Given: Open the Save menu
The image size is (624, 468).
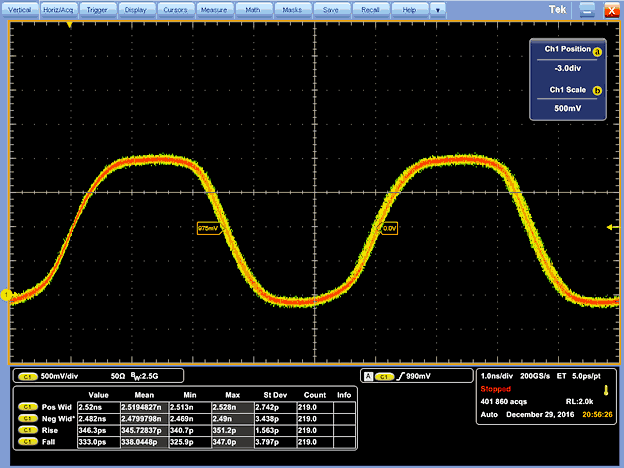Looking at the screenshot, I should pos(331,10).
